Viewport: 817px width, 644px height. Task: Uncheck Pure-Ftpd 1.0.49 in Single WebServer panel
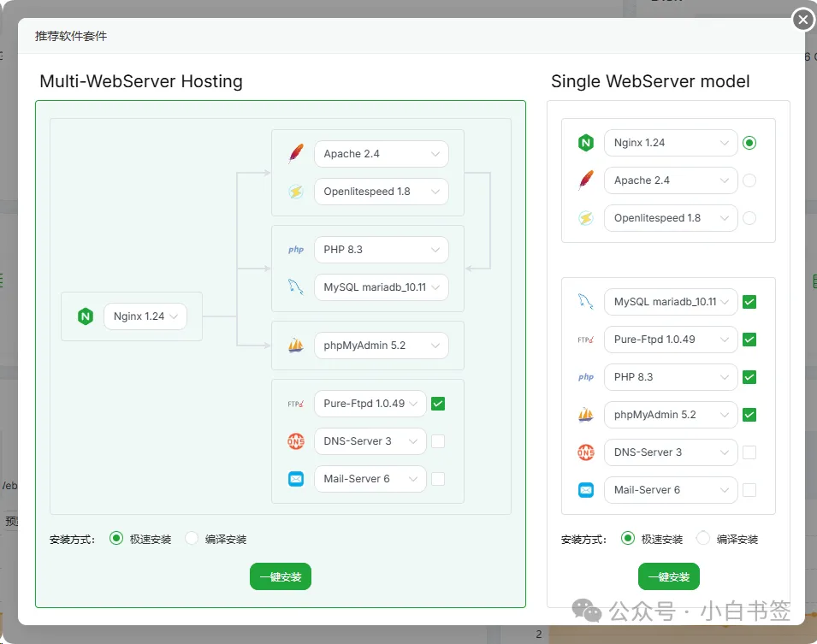tap(749, 340)
